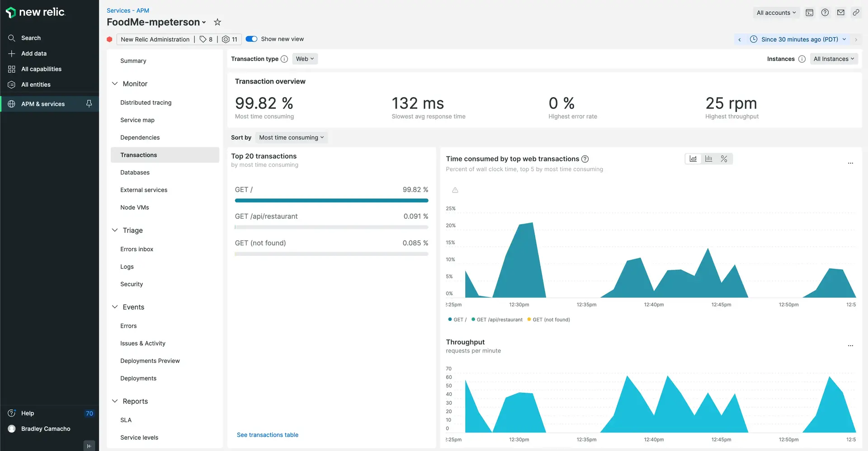
Task: Open the Transaction type Web dropdown
Action: [305, 59]
